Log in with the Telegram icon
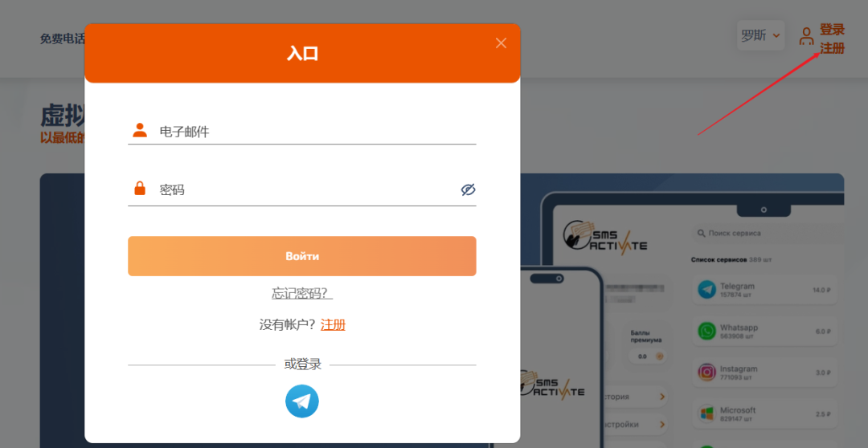The image size is (868, 448). pyautogui.click(x=301, y=401)
